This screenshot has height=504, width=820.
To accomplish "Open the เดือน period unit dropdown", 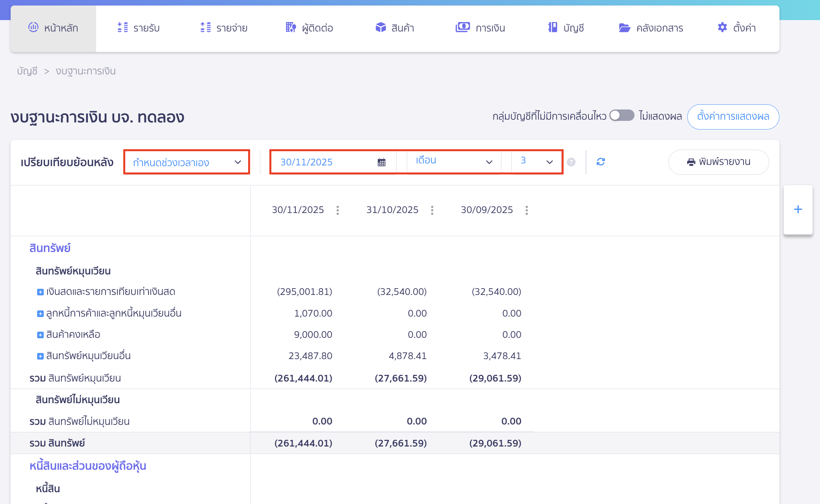I will (x=454, y=161).
